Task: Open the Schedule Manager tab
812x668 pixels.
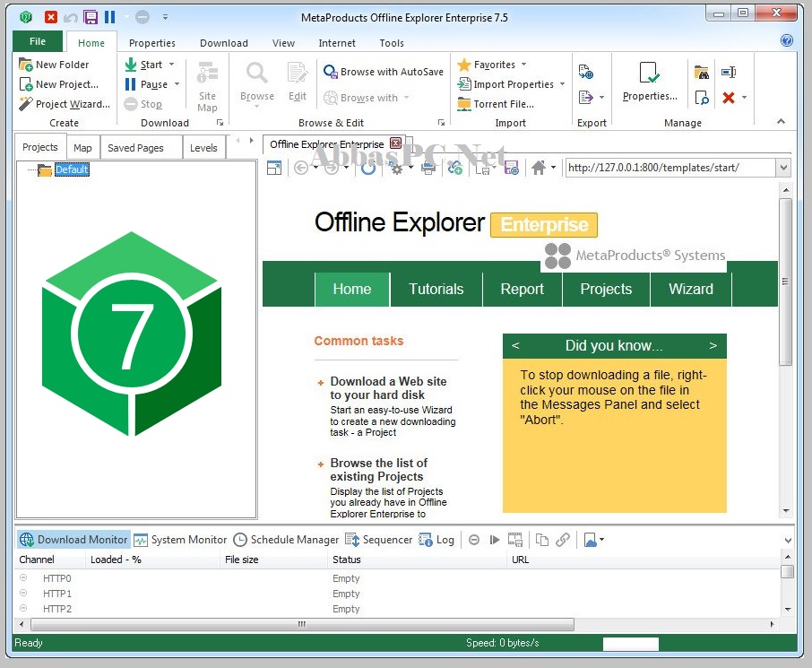Action: click(286, 540)
